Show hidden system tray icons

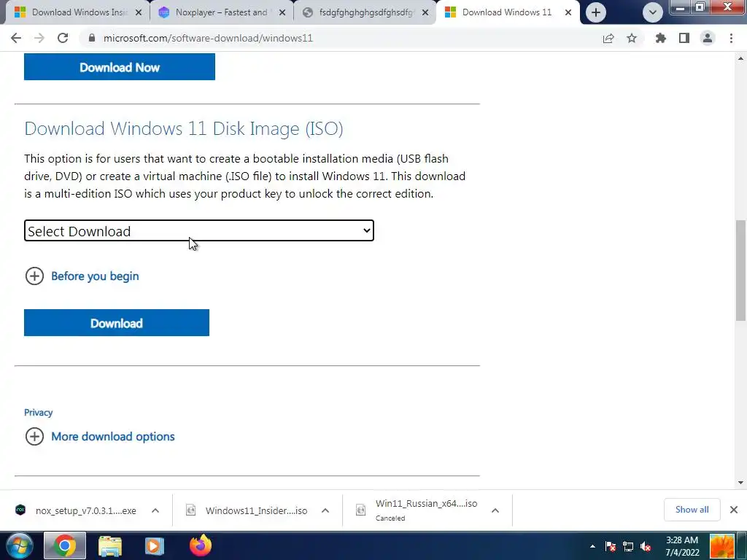pos(592,546)
